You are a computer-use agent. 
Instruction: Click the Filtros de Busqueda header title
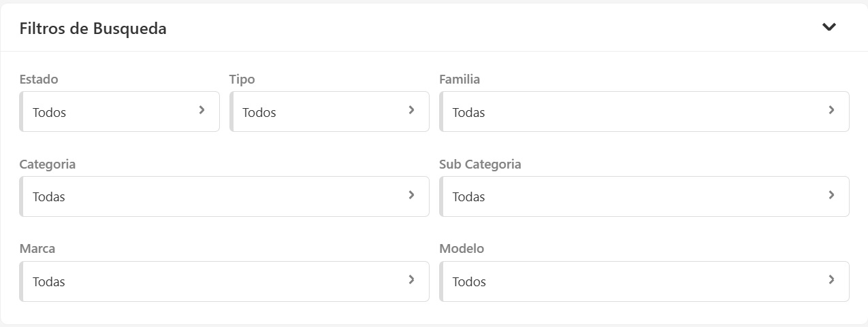pos(93,29)
